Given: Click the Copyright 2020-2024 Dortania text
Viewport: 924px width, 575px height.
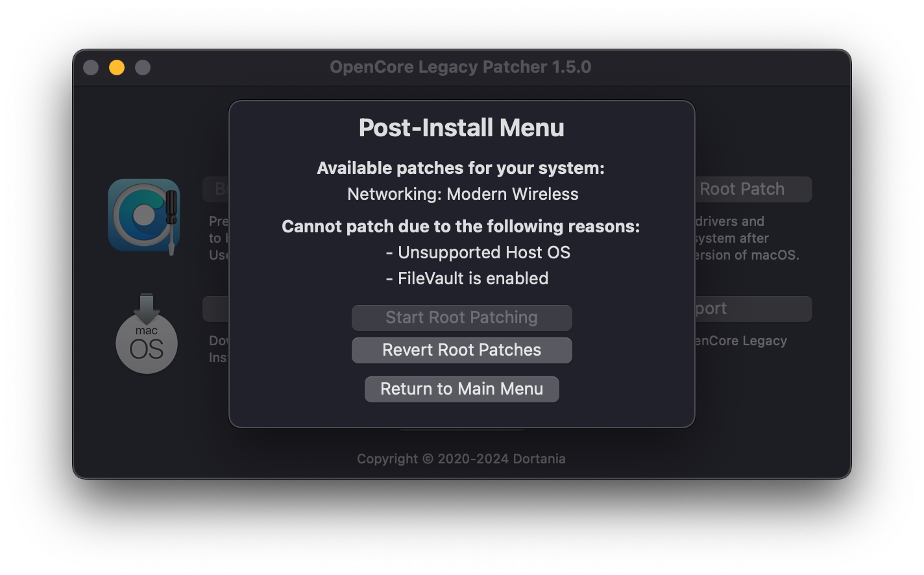Looking at the screenshot, I should (x=461, y=459).
